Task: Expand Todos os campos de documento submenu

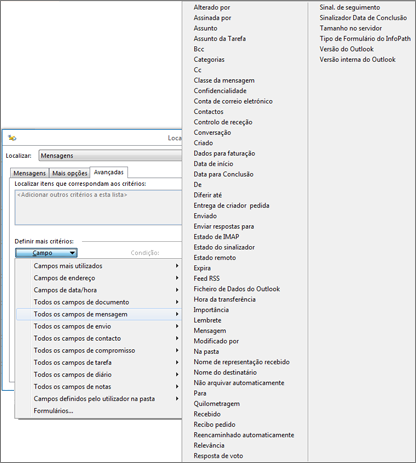Action: [x=99, y=302]
